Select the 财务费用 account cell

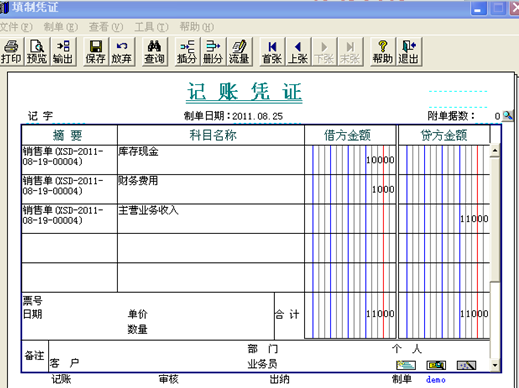pyautogui.click(x=211, y=189)
